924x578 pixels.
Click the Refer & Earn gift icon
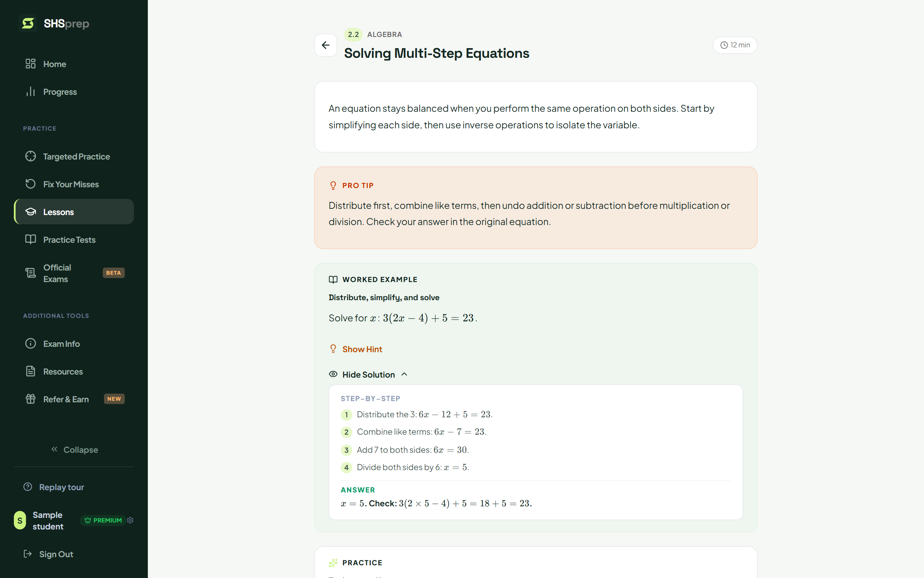coord(31,399)
